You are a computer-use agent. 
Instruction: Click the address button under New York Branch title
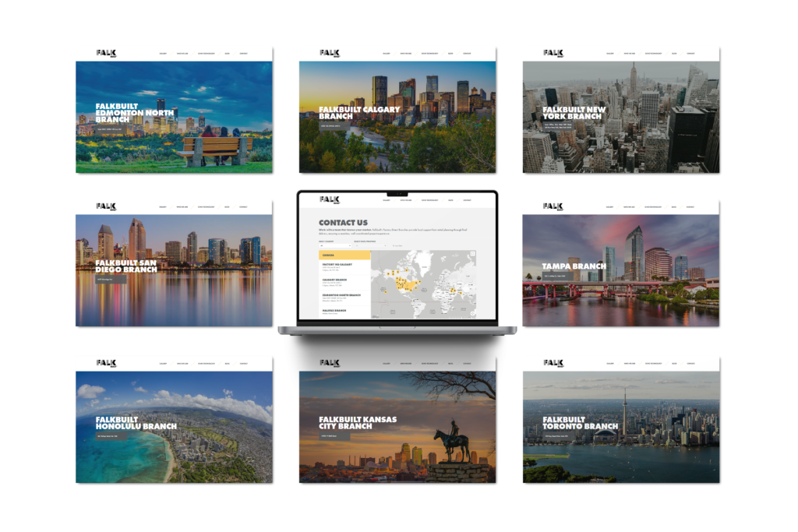click(559, 125)
